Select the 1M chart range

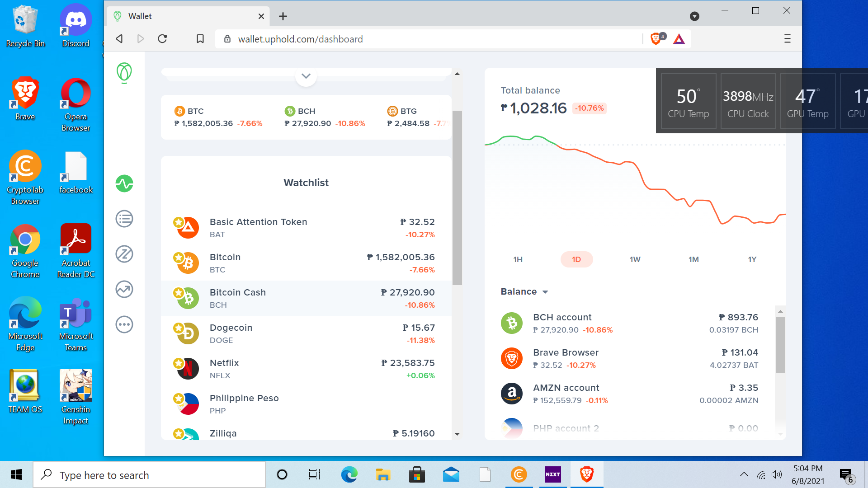pyautogui.click(x=693, y=259)
